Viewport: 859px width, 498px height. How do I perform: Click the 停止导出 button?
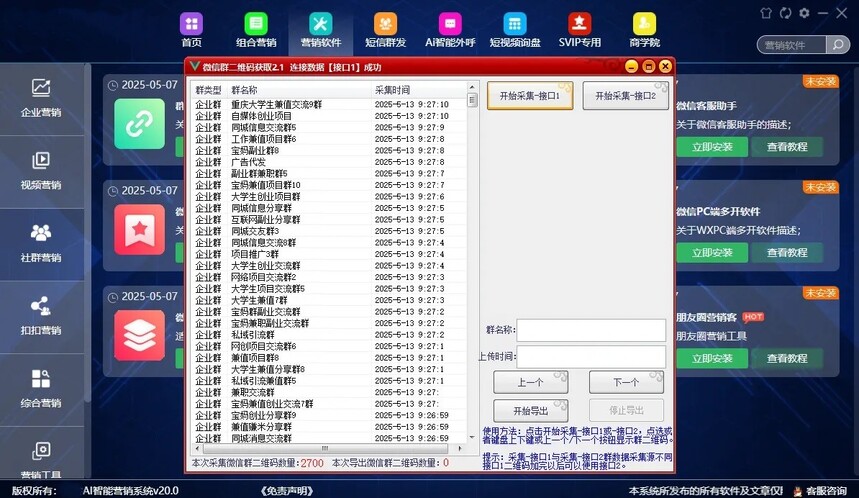click(x=626, y=410)
